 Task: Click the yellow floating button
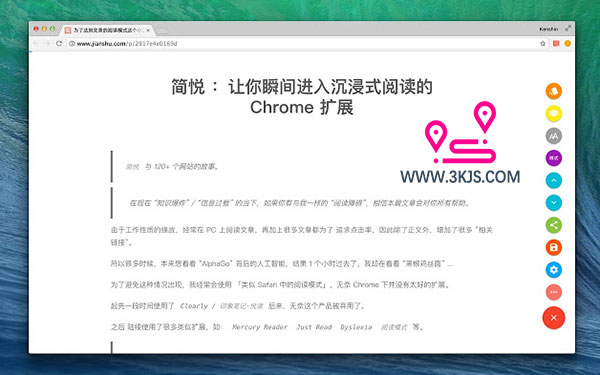(x=553, y=113)
